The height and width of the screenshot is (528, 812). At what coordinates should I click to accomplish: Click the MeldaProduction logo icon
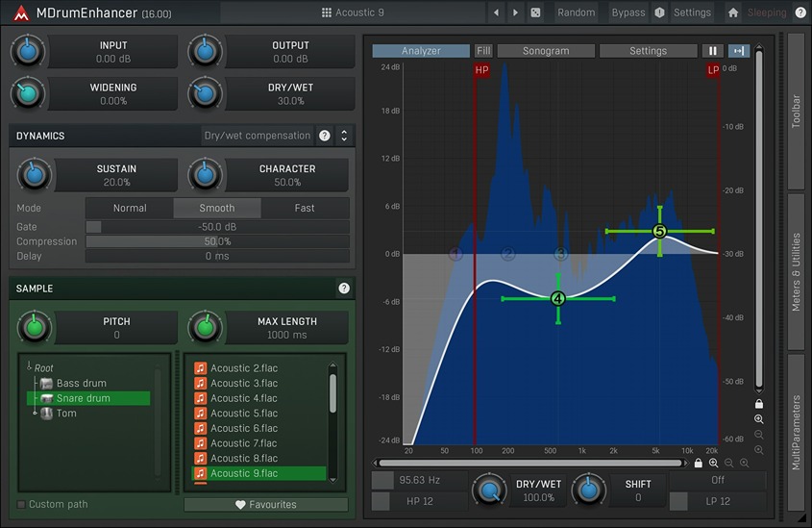(x=21, y=13)
